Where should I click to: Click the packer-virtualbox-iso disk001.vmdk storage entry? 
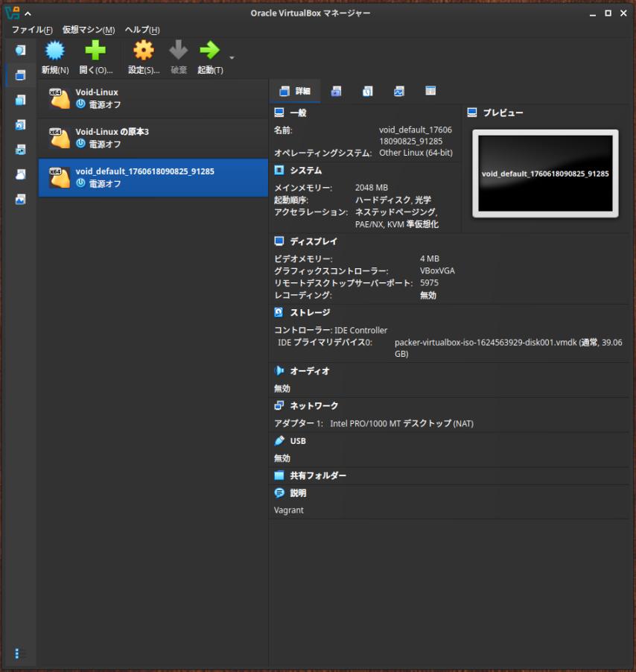(x=508, y=348)
